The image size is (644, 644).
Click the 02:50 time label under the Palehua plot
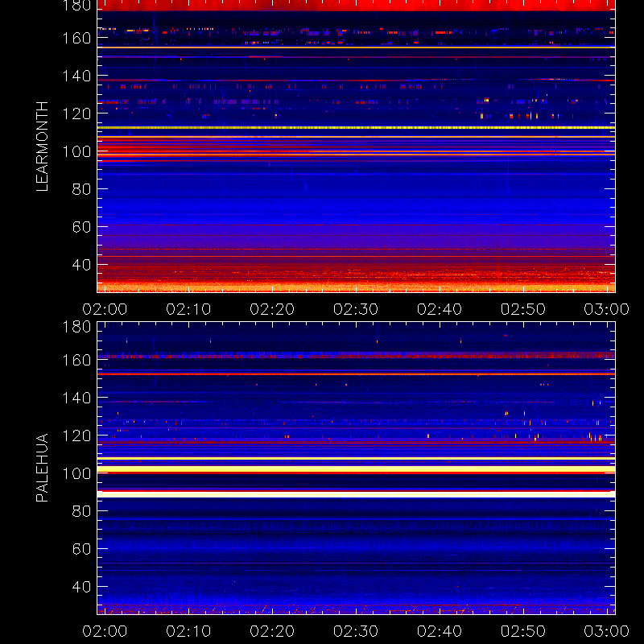tap(523, 631)
